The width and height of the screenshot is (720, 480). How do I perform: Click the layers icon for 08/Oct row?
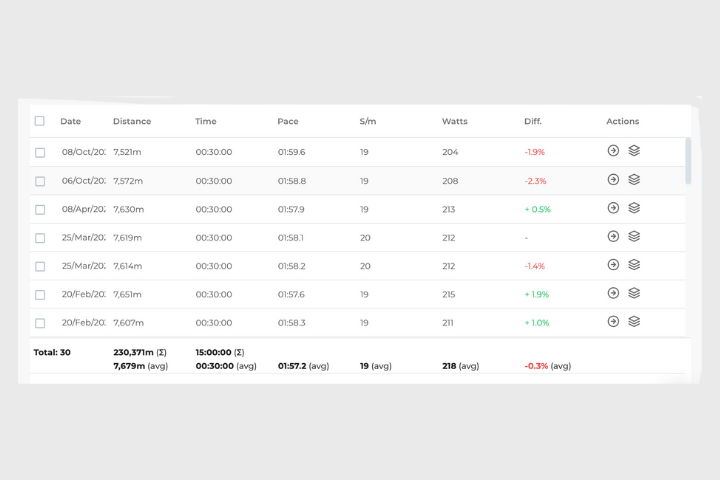pyautogui.click(x=634, y=151)
